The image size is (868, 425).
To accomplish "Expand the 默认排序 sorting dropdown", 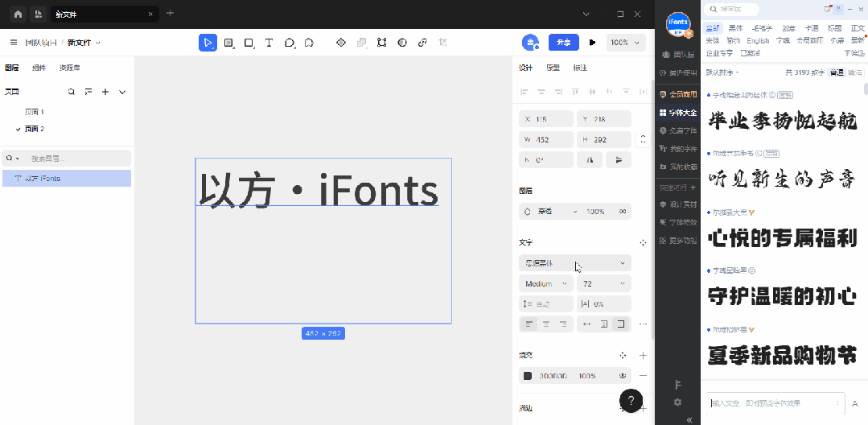I will click(722, 72).
